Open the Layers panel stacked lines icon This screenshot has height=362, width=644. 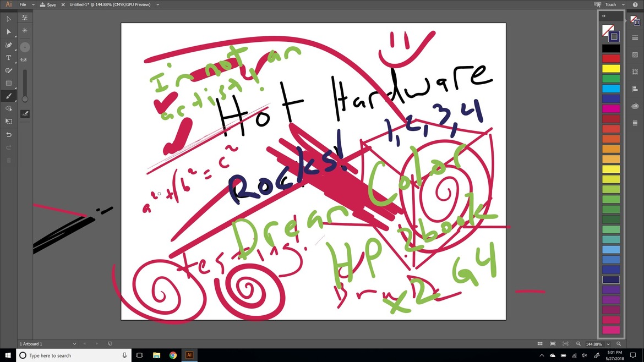(635, 123)
